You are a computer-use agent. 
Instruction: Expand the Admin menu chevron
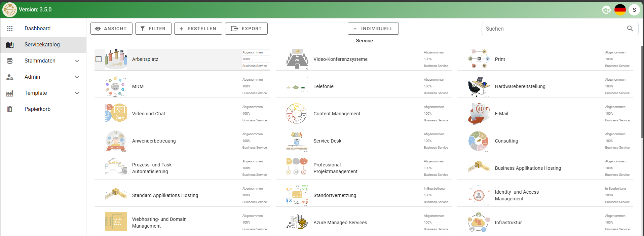(77, 77)
